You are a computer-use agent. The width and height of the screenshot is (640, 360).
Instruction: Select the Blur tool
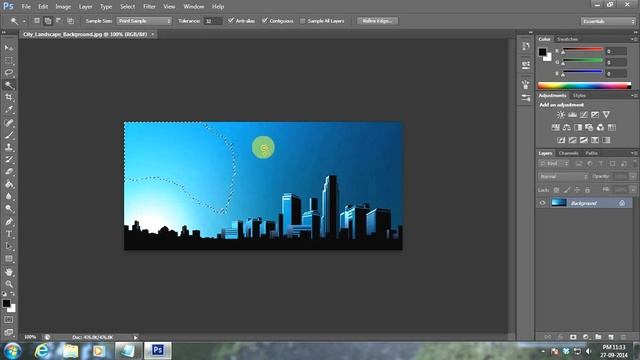tap(9, 196)
